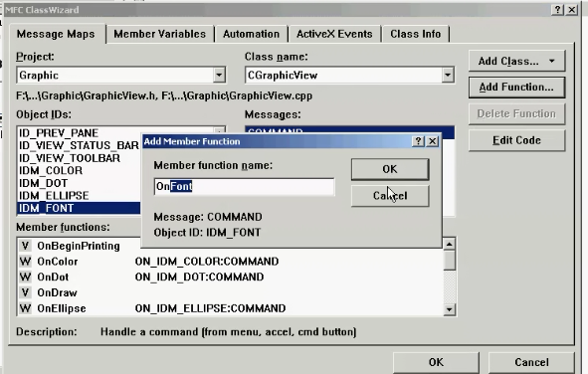Select IDM_FONT in Object IDs list
Viewport: 588px width, 374px height.
pos(80,208)
